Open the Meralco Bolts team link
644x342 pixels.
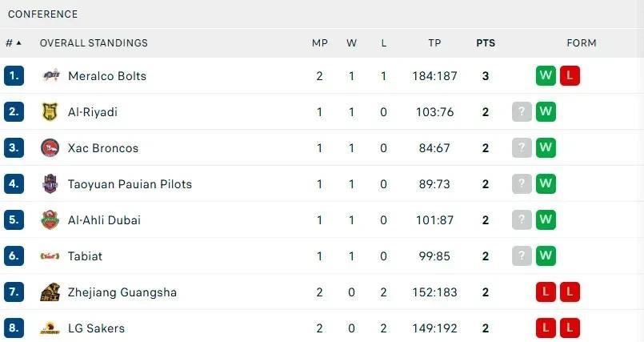(x=107, y=76)
